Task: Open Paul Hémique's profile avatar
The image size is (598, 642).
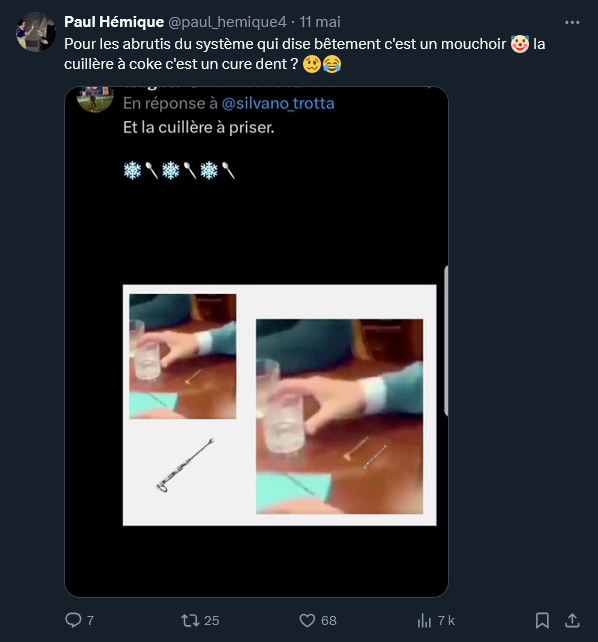Action: pyautogui.click(x=36, y=32)
